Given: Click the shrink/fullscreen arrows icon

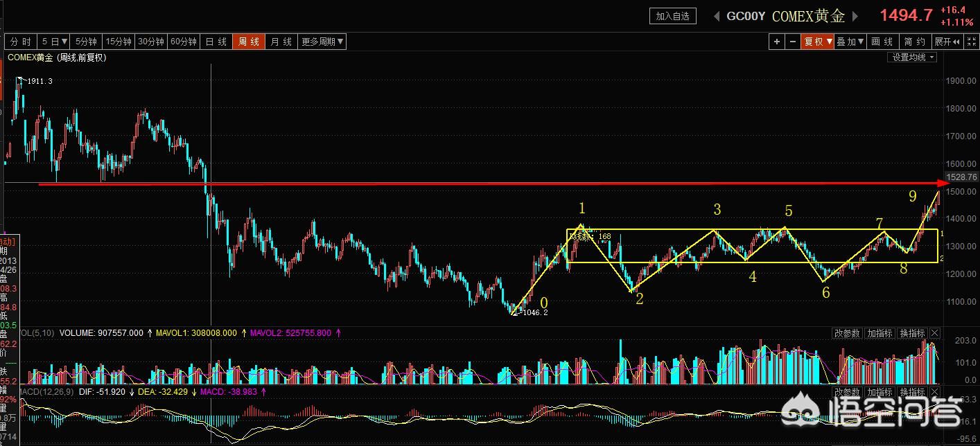Looking at the screenshot, I should [970, 42].
